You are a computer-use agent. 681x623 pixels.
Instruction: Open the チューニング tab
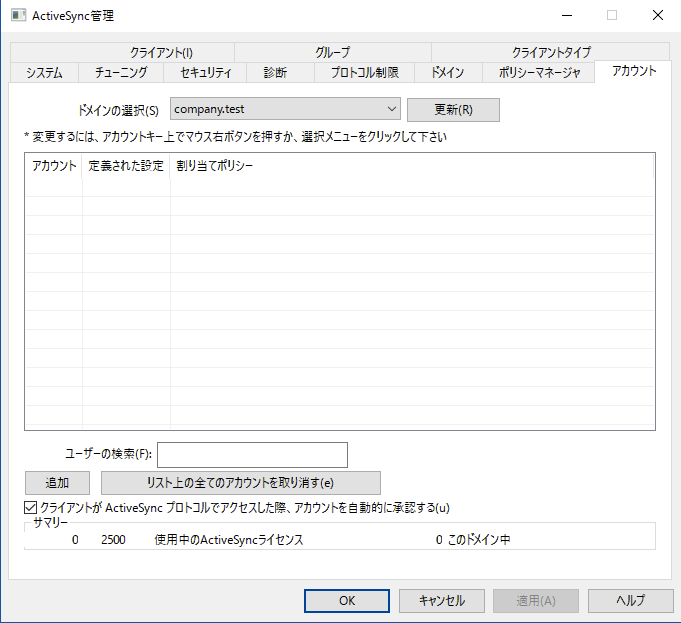[121, 72]
